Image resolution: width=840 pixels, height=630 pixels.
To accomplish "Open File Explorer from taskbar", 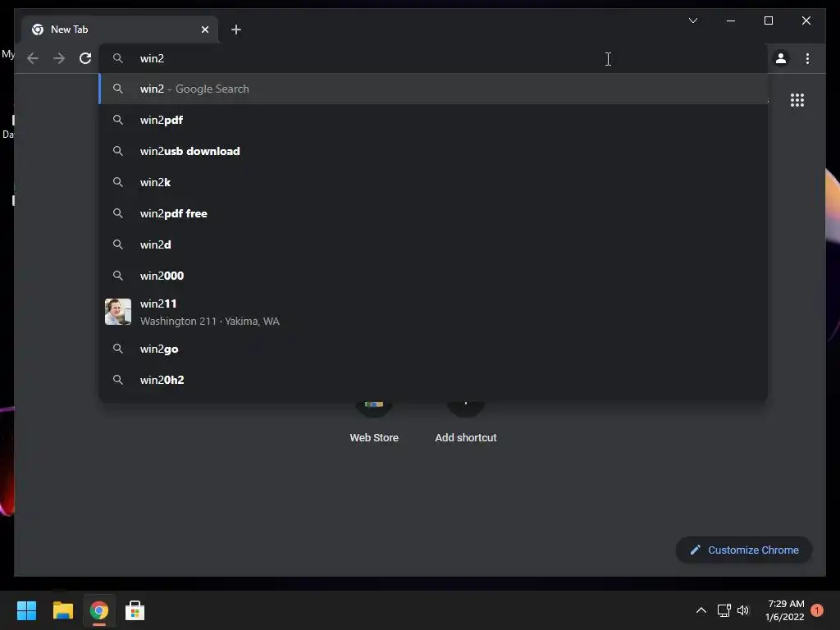I will click(62, 610).
